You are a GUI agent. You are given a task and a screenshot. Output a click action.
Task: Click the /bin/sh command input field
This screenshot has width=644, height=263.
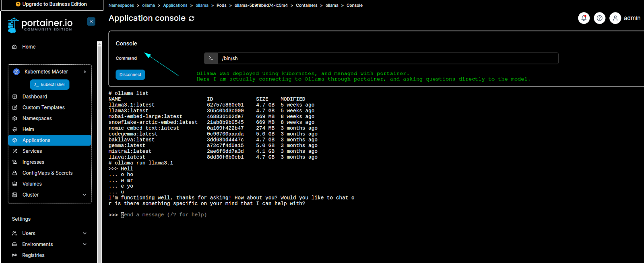pyautogui.click(x=388, y=58)
